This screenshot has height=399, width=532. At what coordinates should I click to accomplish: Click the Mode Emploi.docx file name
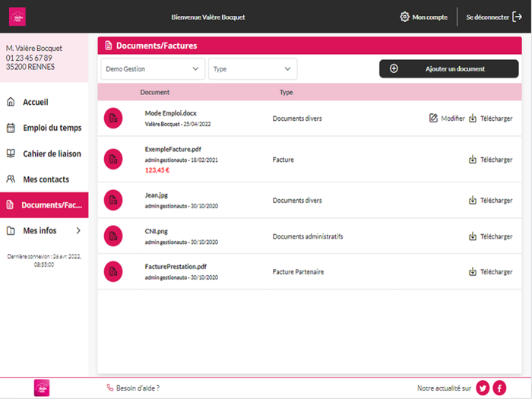click(171, 113)
